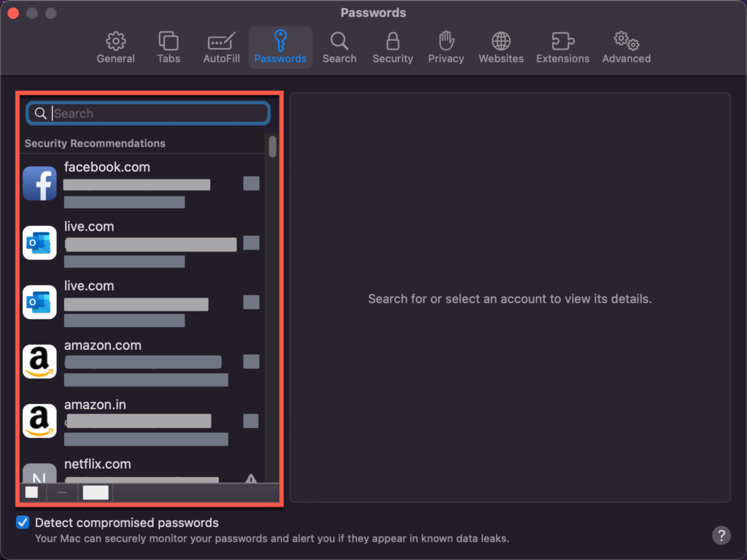Click the minus remove-password button
Image resolution: width=747 pixels, height=560 pixels.
pyautogui.click(x=63, y=492)
